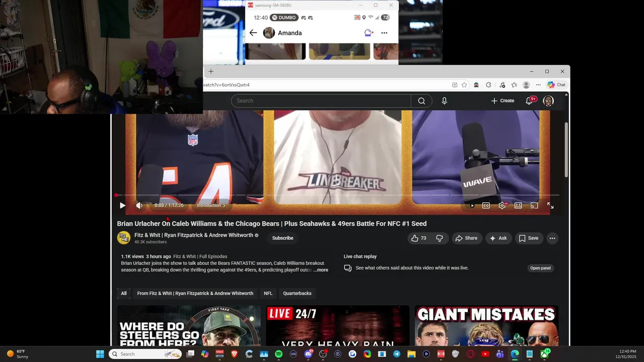The height and width of the screenshot is (362, 644).
Task: Like the video with 73 likes
Action: coord(419,238)
